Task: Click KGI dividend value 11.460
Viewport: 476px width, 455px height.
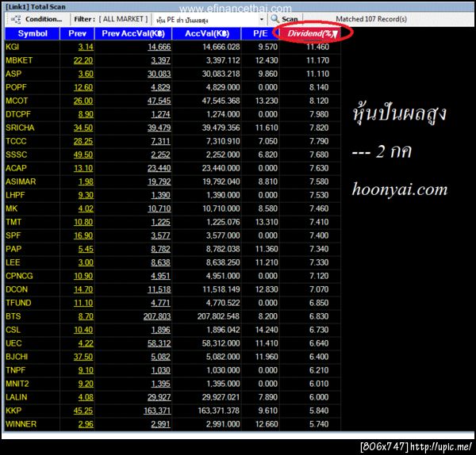Action: coord(317,47)
